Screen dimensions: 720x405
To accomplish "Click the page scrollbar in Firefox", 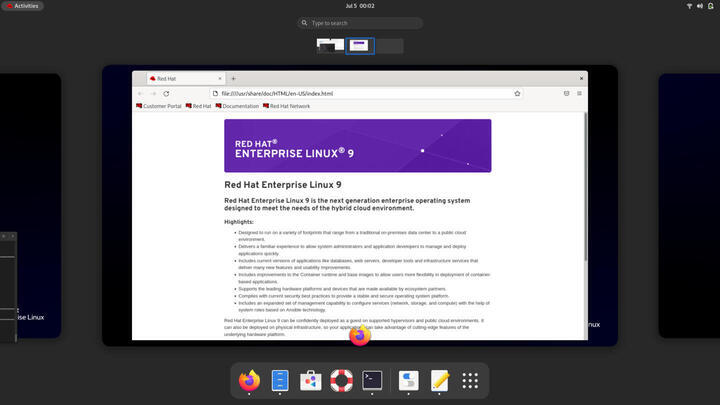I will pos(585,187).
